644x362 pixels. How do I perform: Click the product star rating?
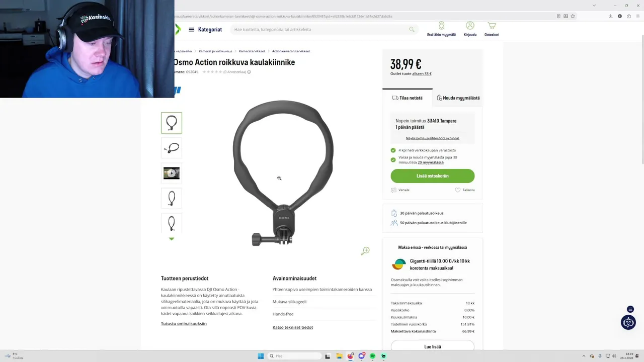tap(212, 72)
